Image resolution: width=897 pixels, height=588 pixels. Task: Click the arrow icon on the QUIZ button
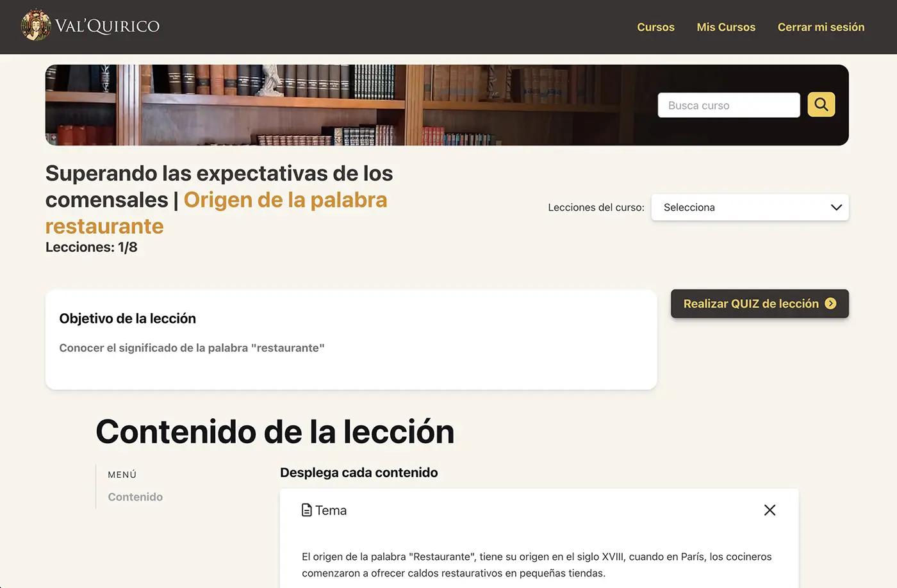[831, 304]
